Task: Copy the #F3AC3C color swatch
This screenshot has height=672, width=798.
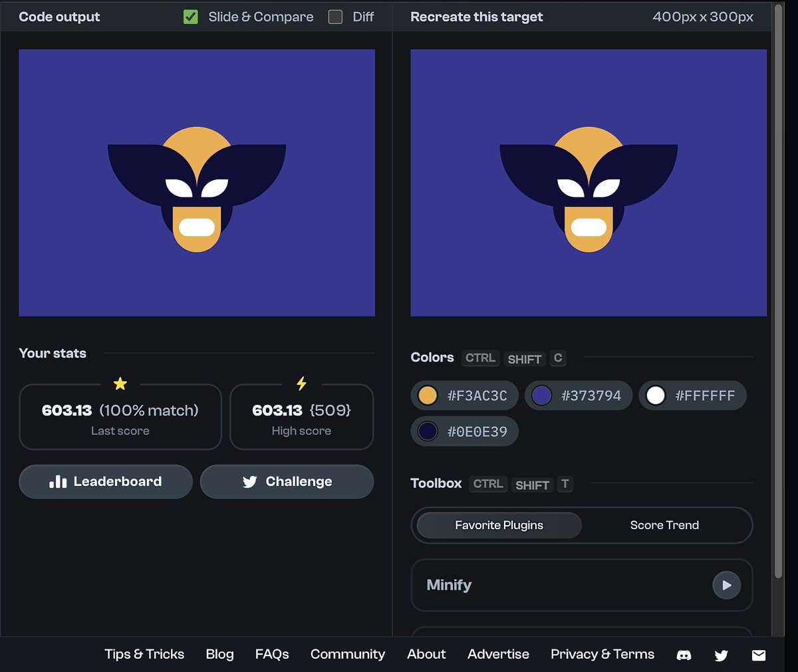Action: [x=464, y=395]
